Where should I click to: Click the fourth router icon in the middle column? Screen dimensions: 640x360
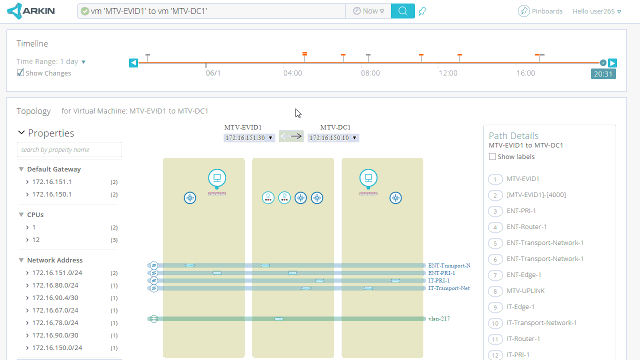point(317,198)
